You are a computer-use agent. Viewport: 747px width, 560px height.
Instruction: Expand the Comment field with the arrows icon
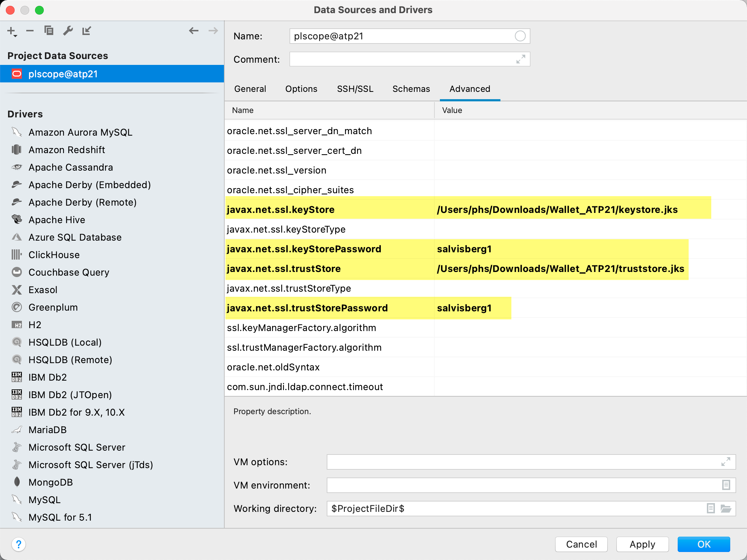pos(520,59)
